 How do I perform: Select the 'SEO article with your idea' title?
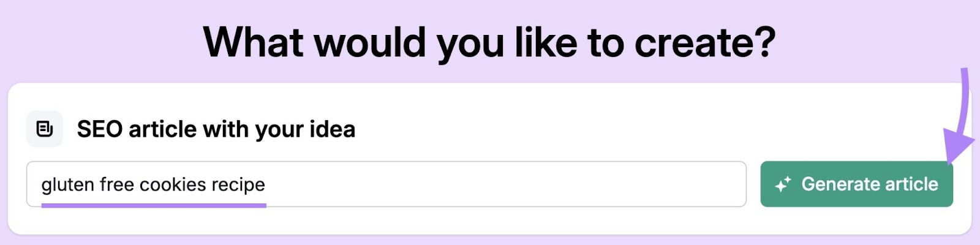216,129
